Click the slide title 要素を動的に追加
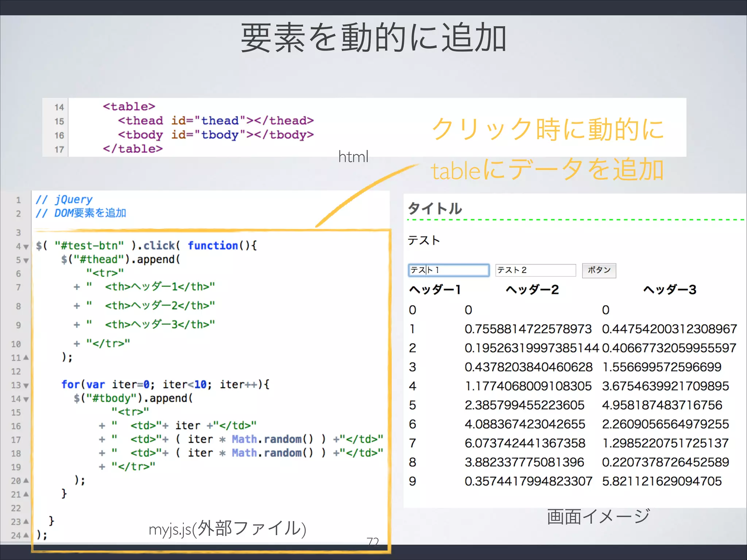This screenshot has height=560, width=747. click(373, 38)
